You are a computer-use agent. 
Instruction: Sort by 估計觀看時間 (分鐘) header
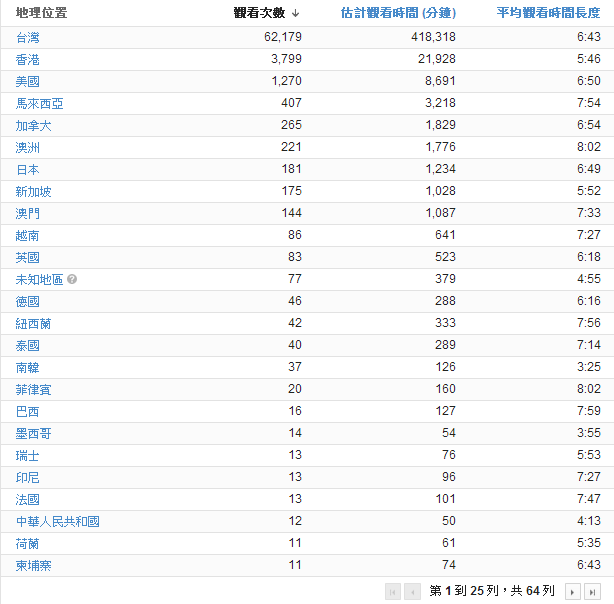click(398, 13)
